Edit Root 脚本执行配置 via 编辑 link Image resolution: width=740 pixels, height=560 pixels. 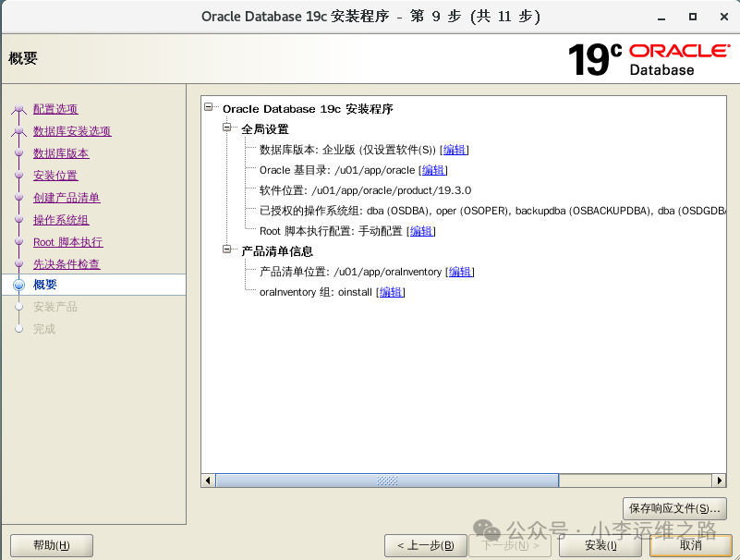421,231
